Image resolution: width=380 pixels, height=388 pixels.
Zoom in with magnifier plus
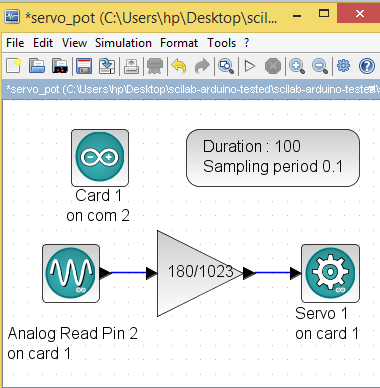click(297, 66)
